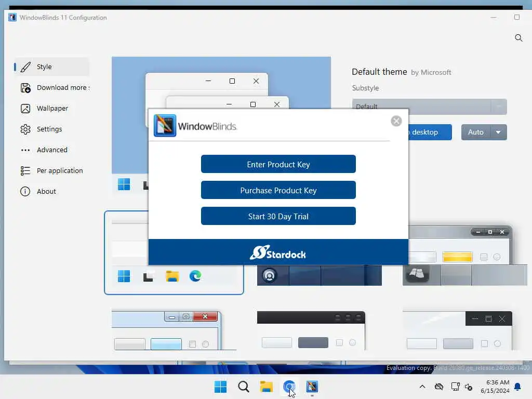Click the Per application list icon

click(25, 170)
